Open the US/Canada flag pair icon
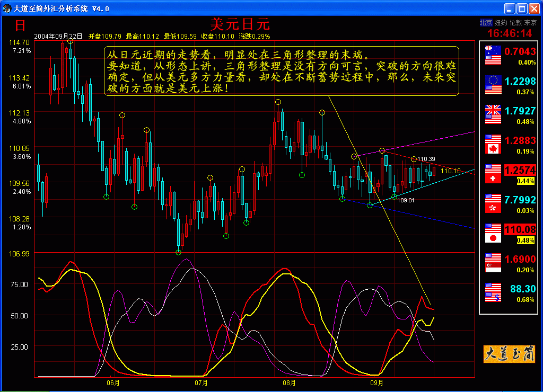543x392 pixels. click(493, 145)
